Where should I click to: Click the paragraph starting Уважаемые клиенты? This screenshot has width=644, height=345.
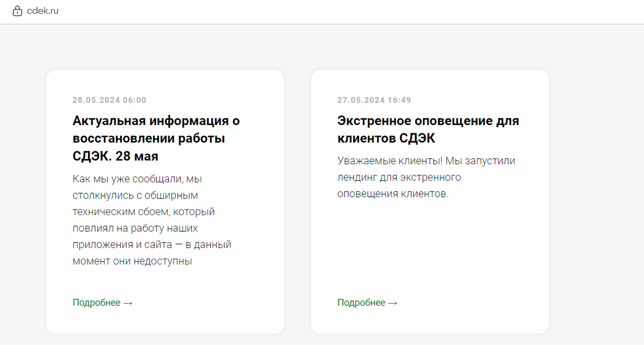pos(426,178)
